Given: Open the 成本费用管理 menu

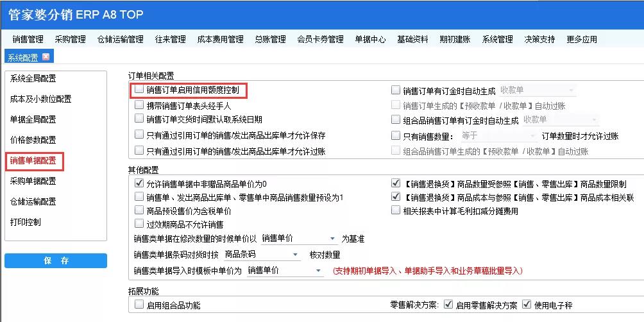Looking at the screenshot, I should (221, 39).
